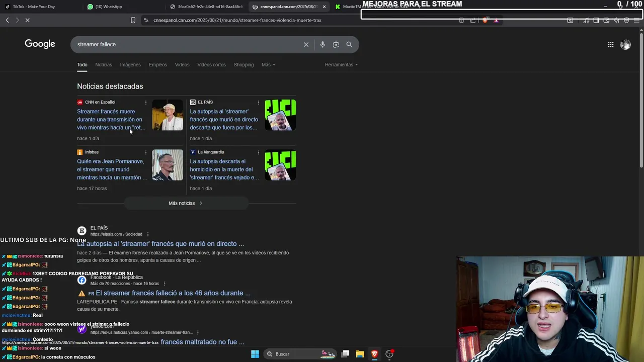Bookmark this page with the bookmark icon
The image size is (644, 362).
click(x=133, y=20)
